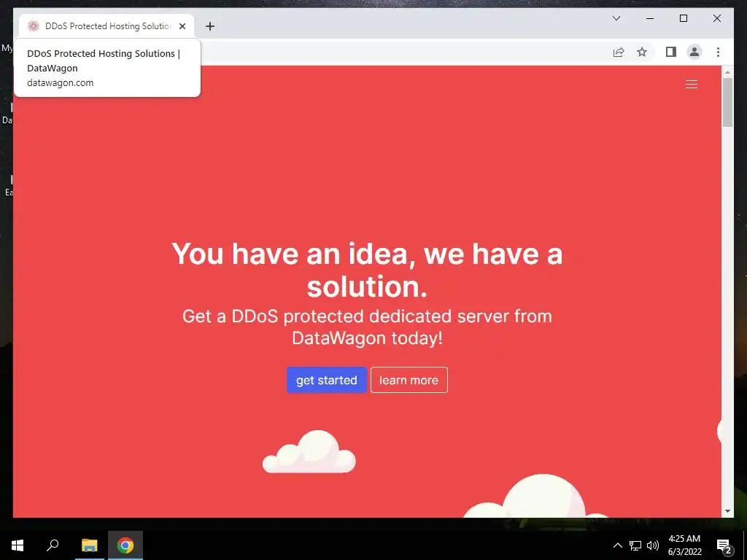This screenshot has width=747, height=560.
Task: Click the taskbar clock showing 4:25 AM
Action: (x=684, y=545)
